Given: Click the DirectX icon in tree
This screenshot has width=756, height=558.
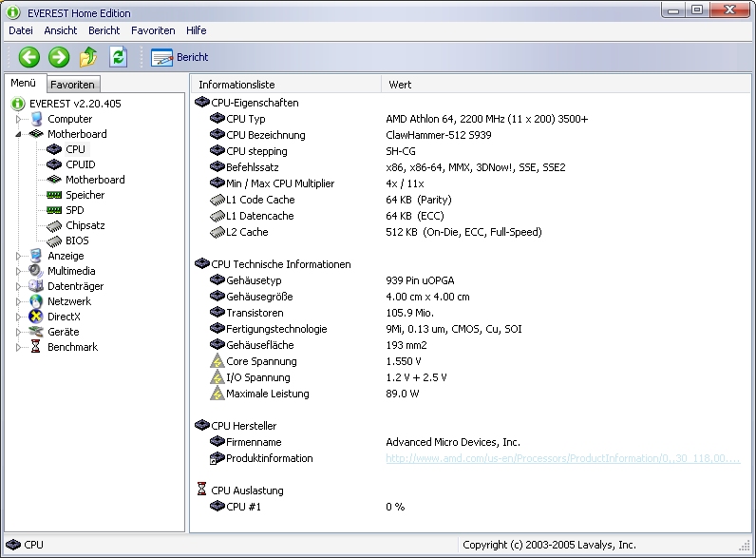Looking at the screenshot, I should [x=36, y=317].
